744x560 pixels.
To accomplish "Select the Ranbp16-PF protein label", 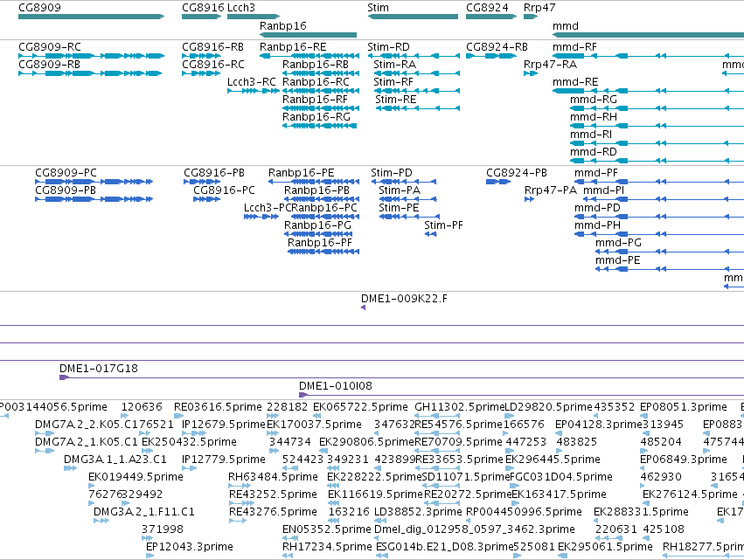I will pyautogui.click(x=320, y=243).
